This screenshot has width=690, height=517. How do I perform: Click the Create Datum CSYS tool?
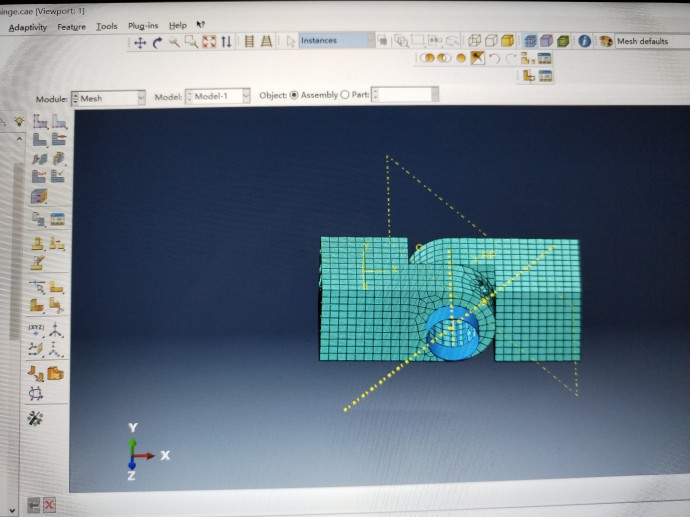pyautogui.click(x=55, y=349)
